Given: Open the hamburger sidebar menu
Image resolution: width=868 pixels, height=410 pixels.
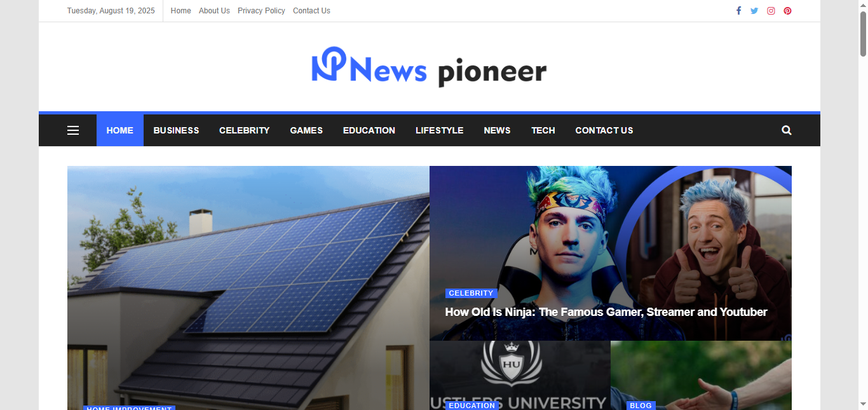Looking at the screenshot, I should pos(73,130).
